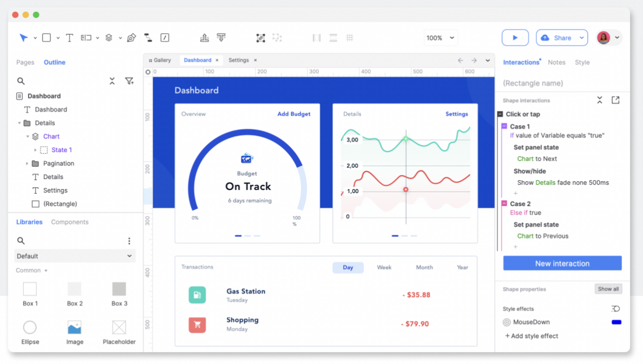Click Add style effect link
Viewport: 643px width, 364px height.
coord(532,336)
